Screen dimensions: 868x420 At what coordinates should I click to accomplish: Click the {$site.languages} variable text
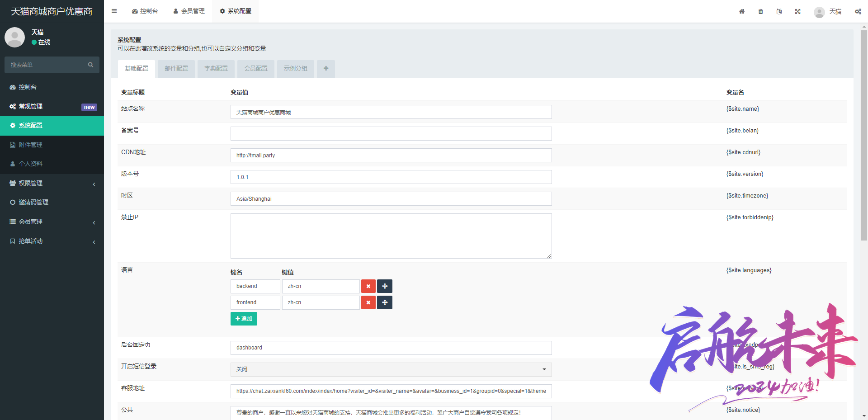tap(749, 270)
